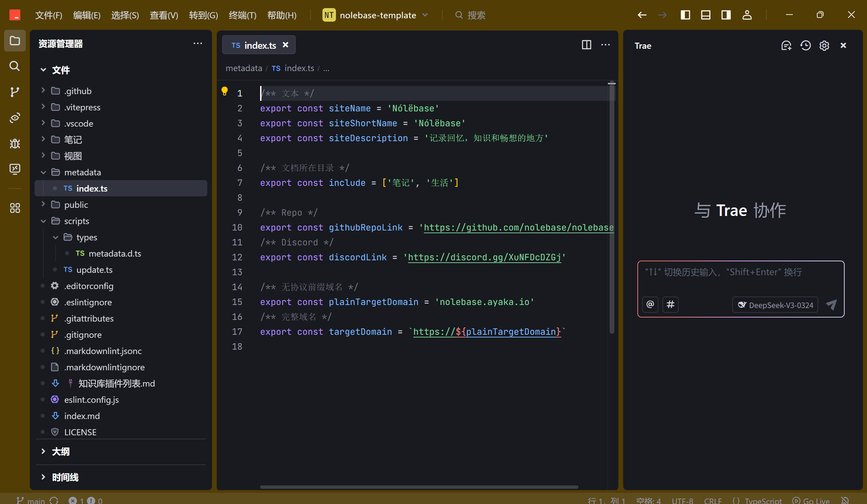867x504 pixels.
Task: Click the @ mention button in chat
Action: [650, 304]
